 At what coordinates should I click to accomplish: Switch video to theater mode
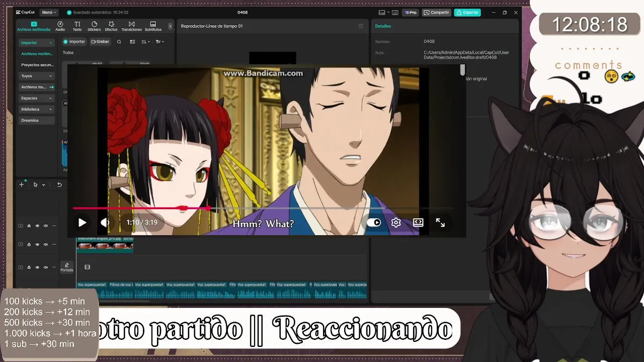418,223
